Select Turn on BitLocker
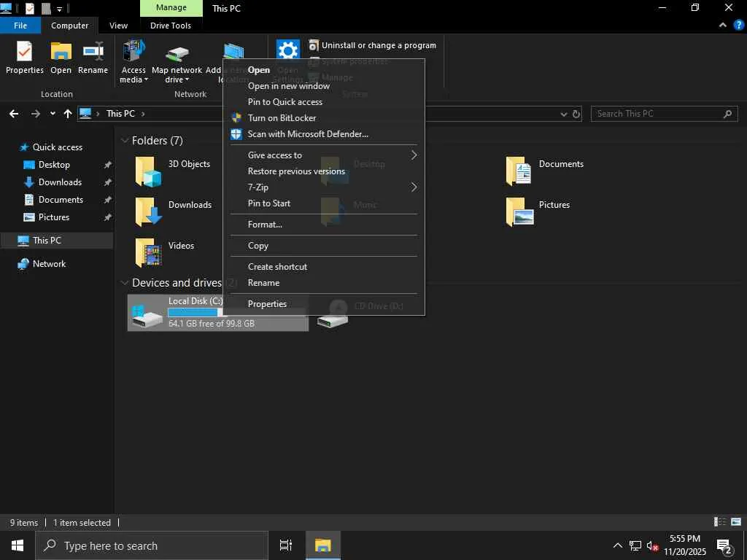This screenshot has width=747, height=560. (325, 118)
